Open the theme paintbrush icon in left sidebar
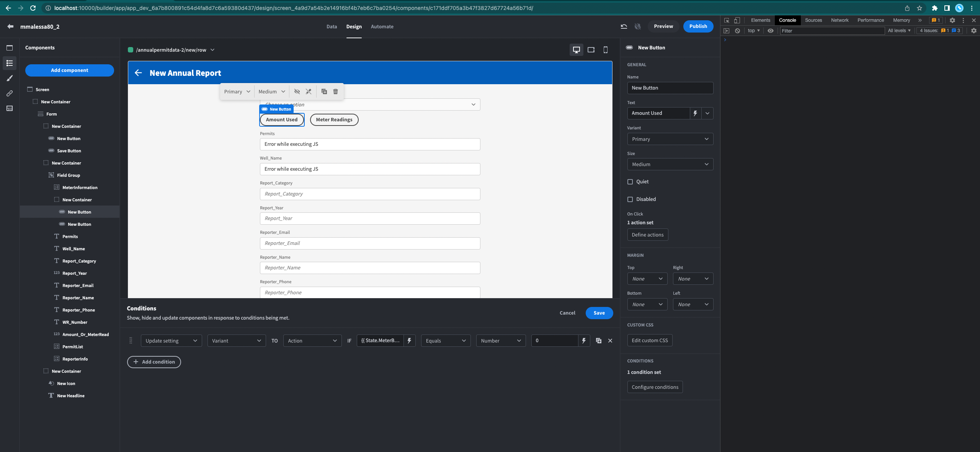This screenshot has height=452, width=980. point(10,78)
